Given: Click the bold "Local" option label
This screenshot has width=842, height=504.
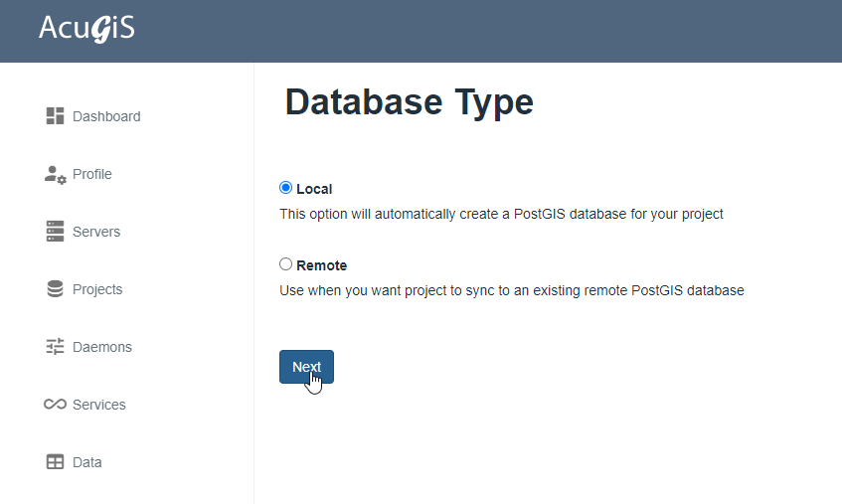Looking at the screenshot, I should [x=314, y=189].
